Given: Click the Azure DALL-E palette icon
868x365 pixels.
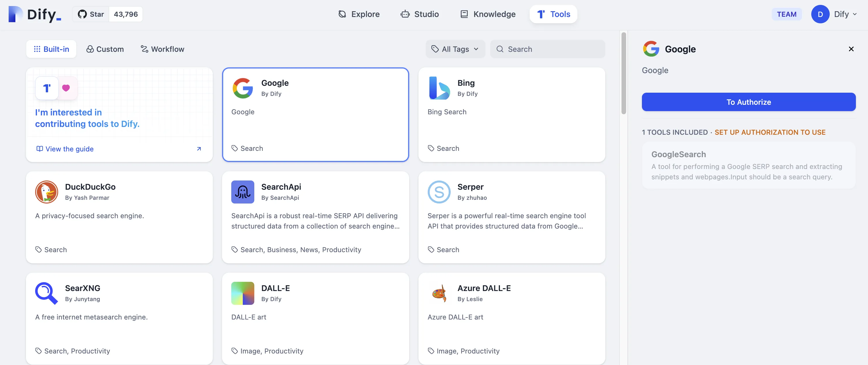Looking at the screenshot, I should [x=439, y=293].
